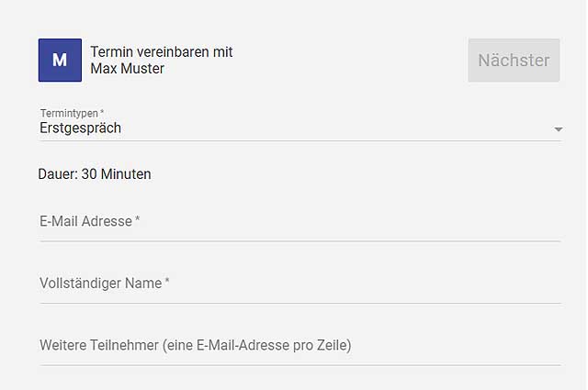
Task: Click asterisk next to Vollständiger Name
Action: (167, 280)
